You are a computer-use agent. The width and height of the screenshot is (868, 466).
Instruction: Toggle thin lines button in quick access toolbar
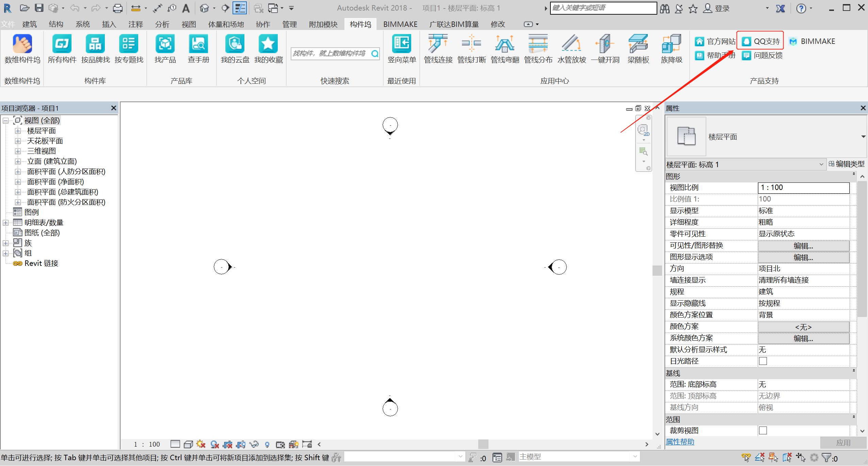coord(240,8)
